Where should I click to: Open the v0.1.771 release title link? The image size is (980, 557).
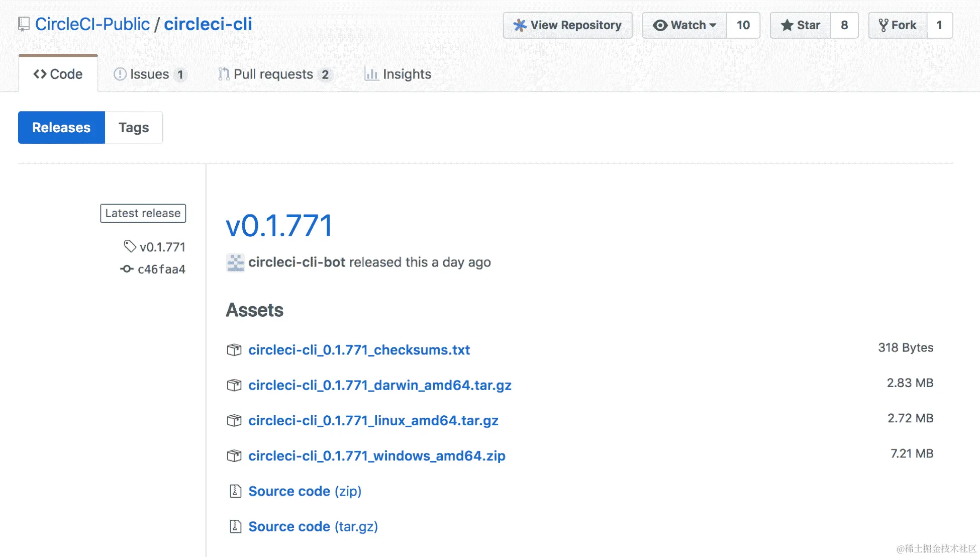tap(279, 226)
